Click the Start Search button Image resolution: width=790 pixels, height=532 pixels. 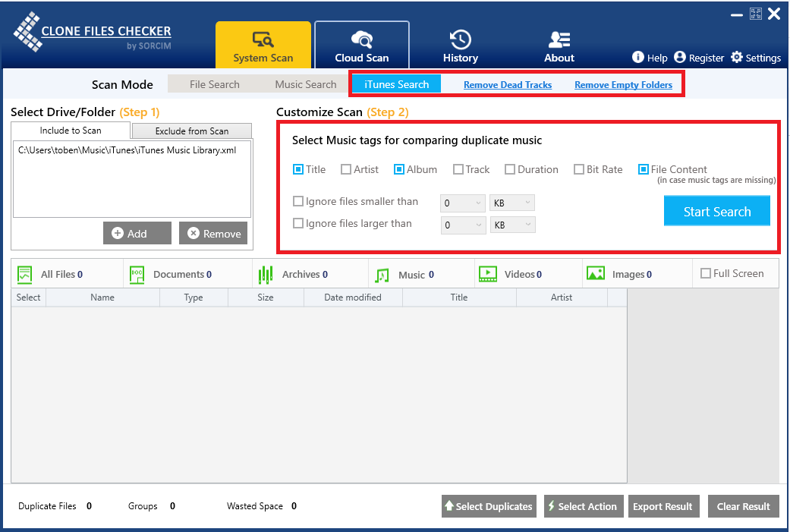point(716,212)
